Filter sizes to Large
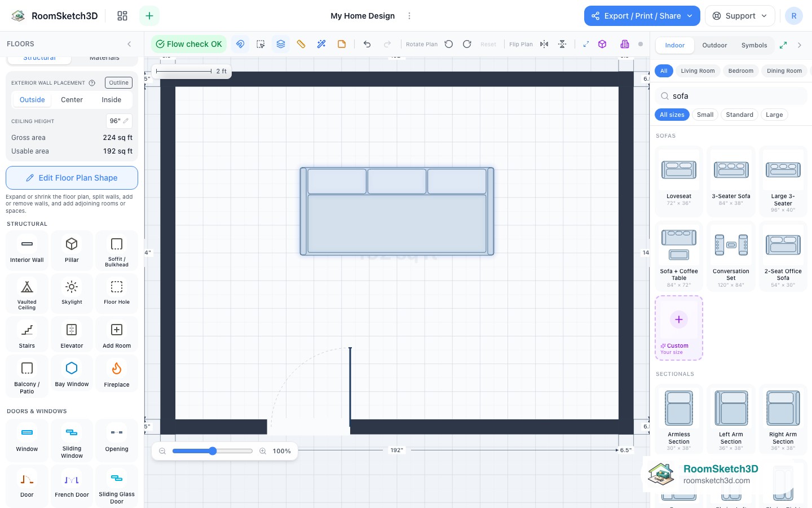 pos(774,115)
